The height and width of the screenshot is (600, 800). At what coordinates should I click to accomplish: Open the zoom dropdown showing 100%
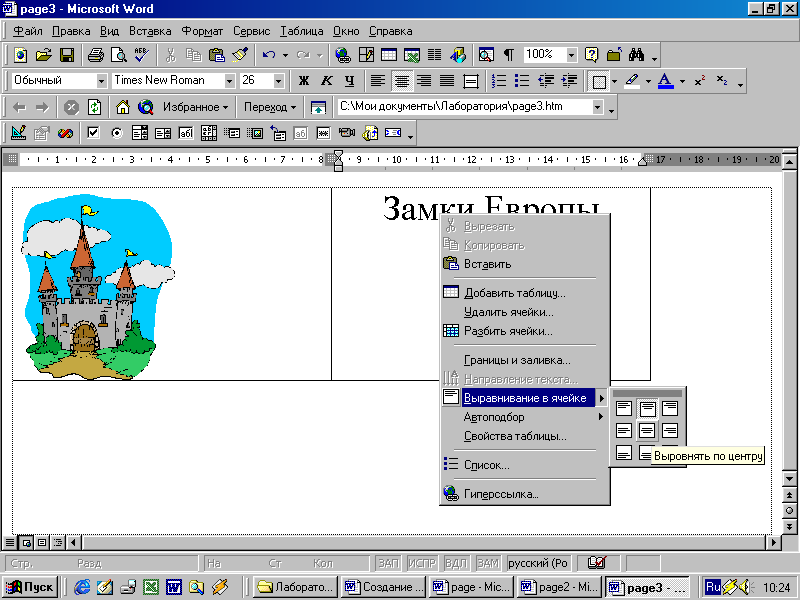(572, 55)
